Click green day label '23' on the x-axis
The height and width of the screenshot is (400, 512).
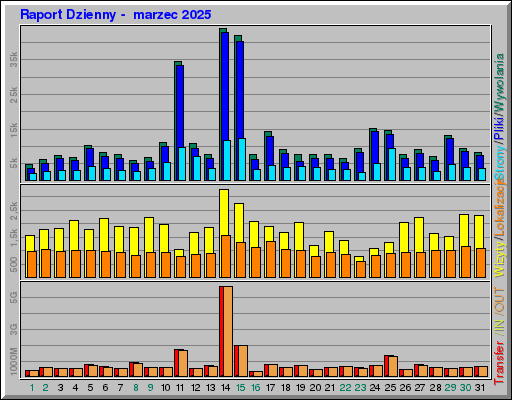[360, 388]
